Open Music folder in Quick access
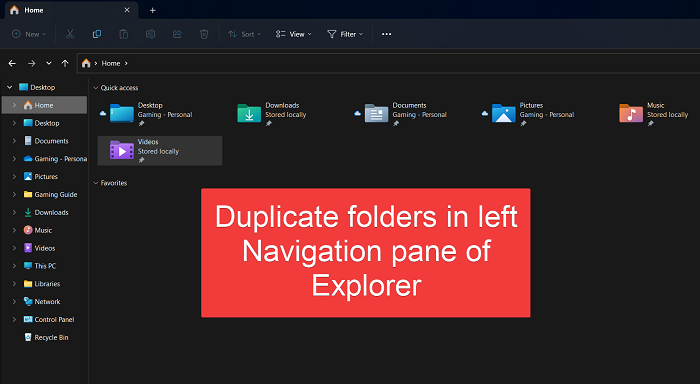This screenshot has height=384, width=700. tap(655, 114)
